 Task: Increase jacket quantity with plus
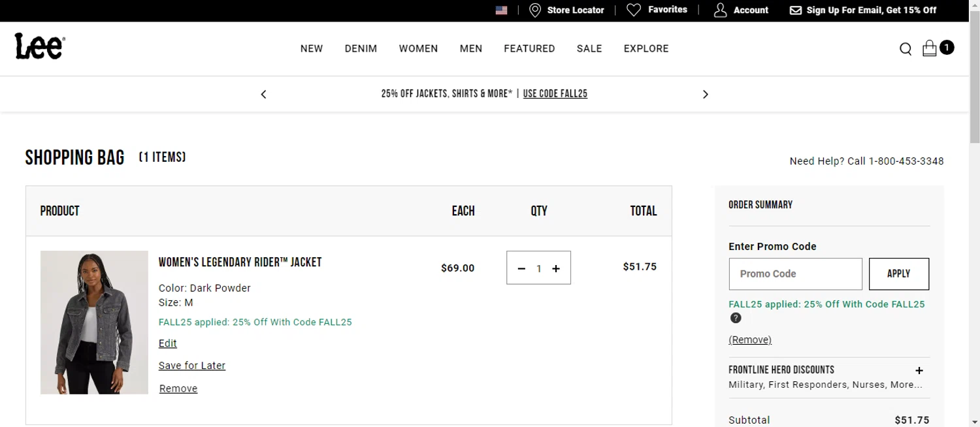pyautogui.click(x=556, y=268)
